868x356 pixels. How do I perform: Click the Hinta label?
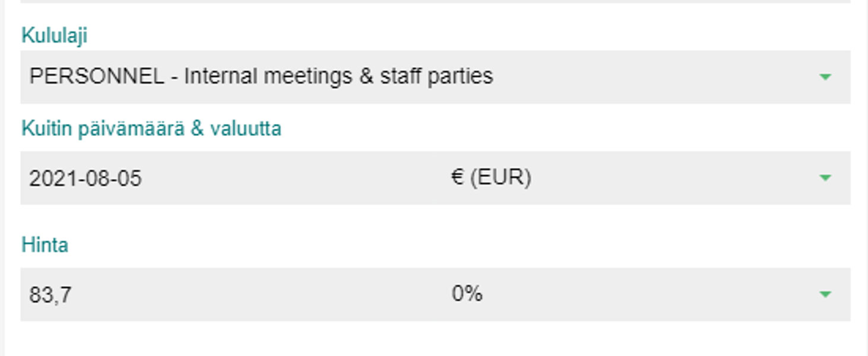45,245
